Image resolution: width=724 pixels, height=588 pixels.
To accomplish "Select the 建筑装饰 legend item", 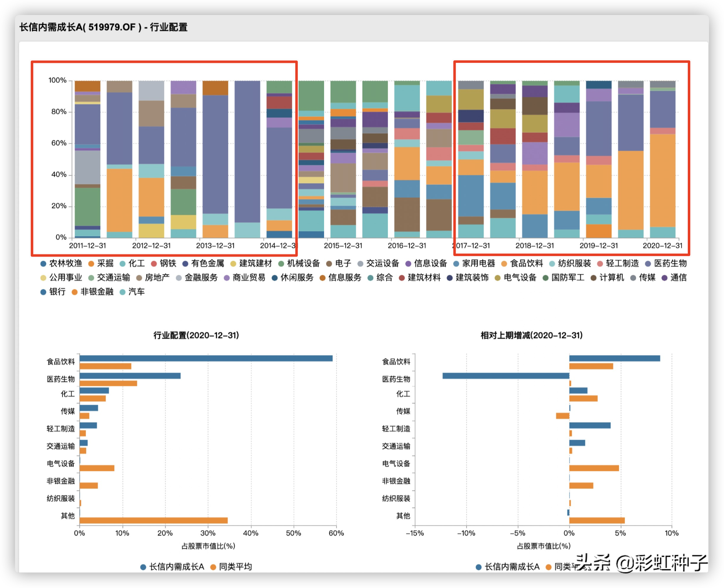I will click(467, 277).
